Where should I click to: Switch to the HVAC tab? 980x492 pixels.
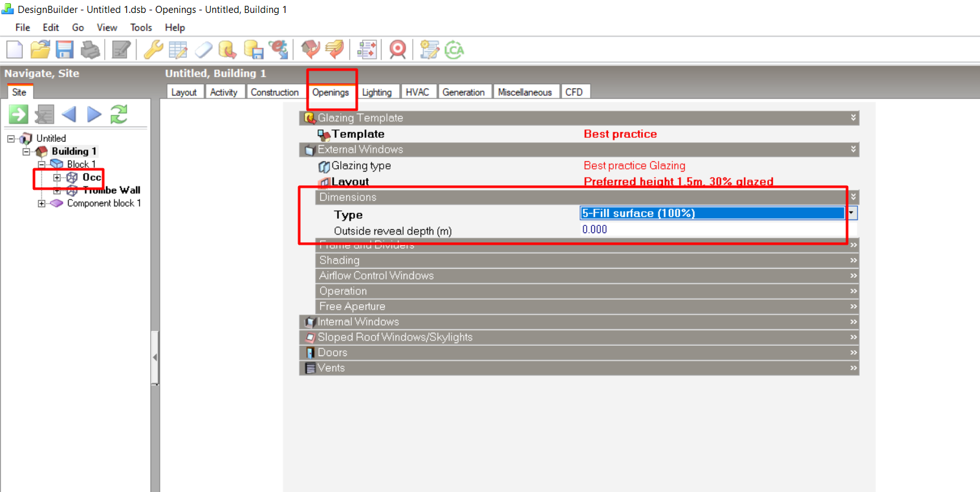point(417,92)
